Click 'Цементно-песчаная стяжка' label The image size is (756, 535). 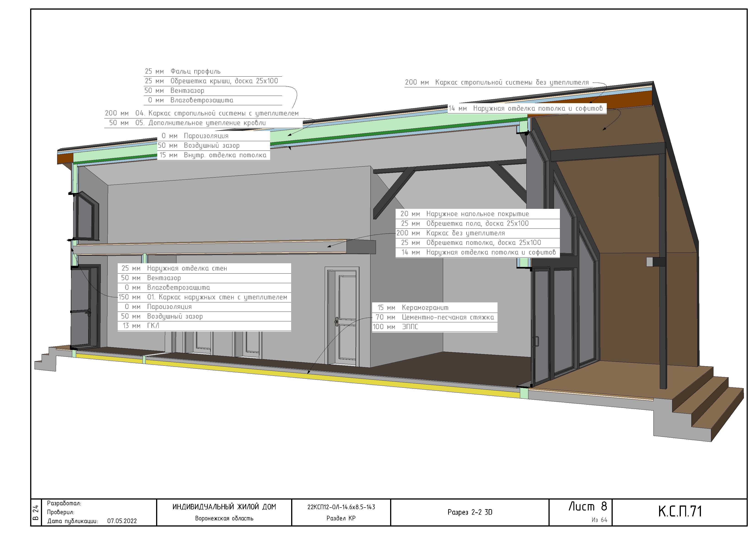coord(448,317)
